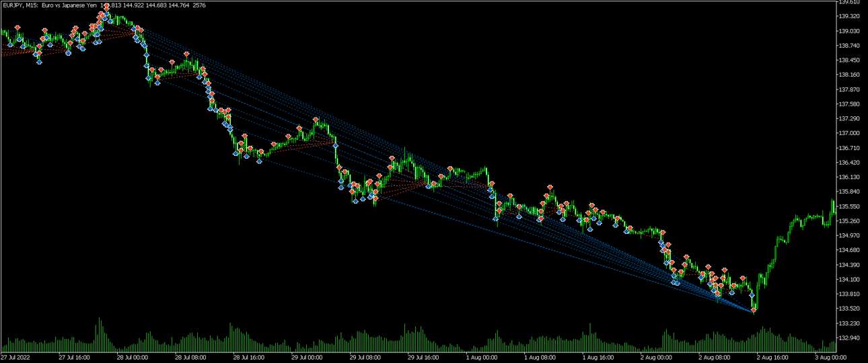Click the 134.970 price axis label
Image resolution: width=868 pixels, height=363 pixels.
848,235
